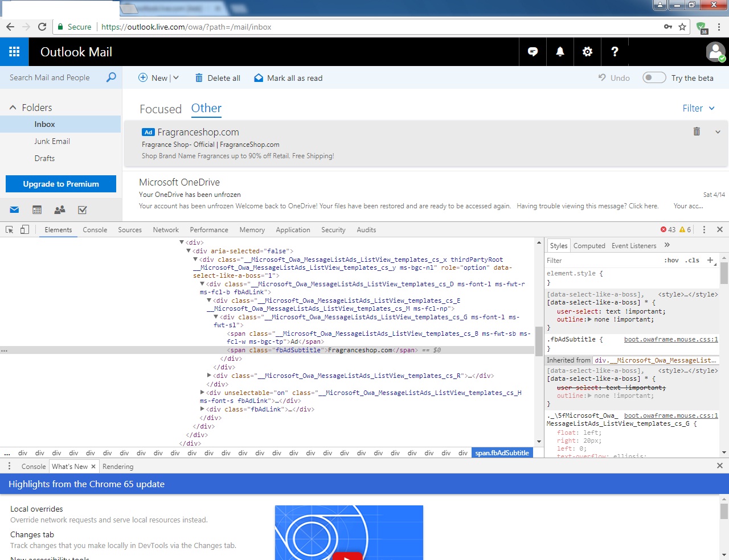729x560 pixels.
Task: Toggle .cls class editor
Action: 692,260
